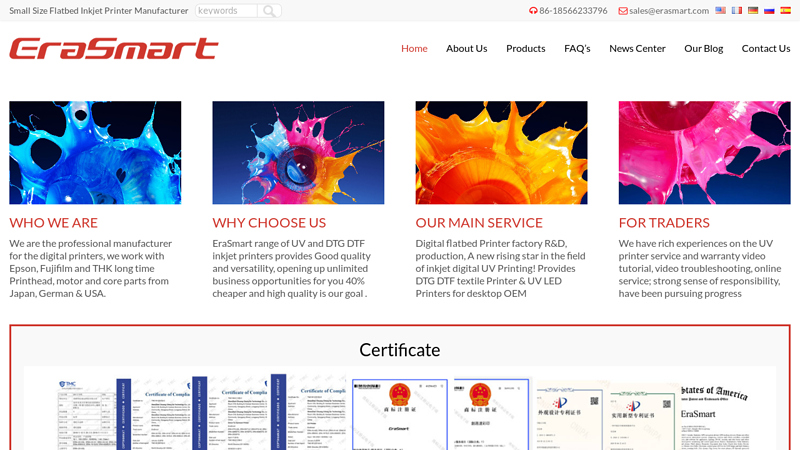800x450 pixels.
Task: Open the WHY CHOOSE US heading
Action: coord(269,223)
